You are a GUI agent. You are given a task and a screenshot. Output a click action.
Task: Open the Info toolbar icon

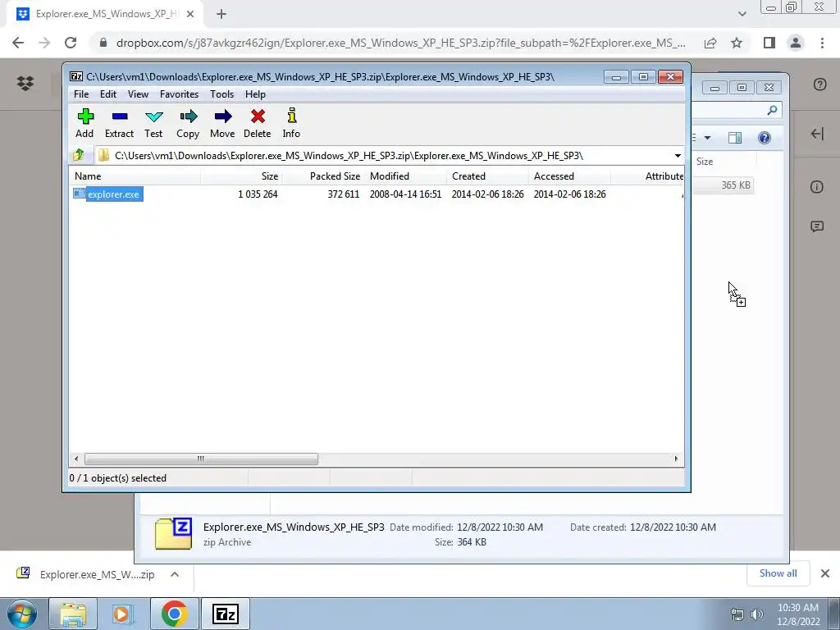pyautogui.click(x=291, y=123)
